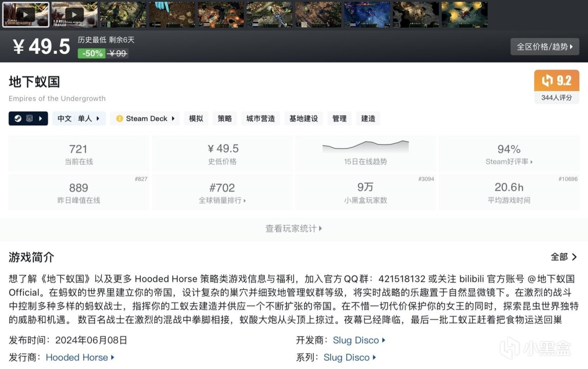Click the 889 昨日峰值在线 stat card
The height and width of the screenshot is (369, 588).
click(79, 192)
